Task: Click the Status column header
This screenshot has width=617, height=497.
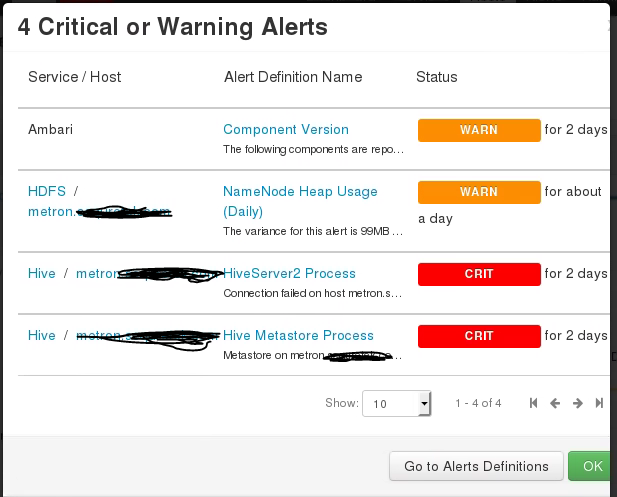Action: click(x=436, y=77)
